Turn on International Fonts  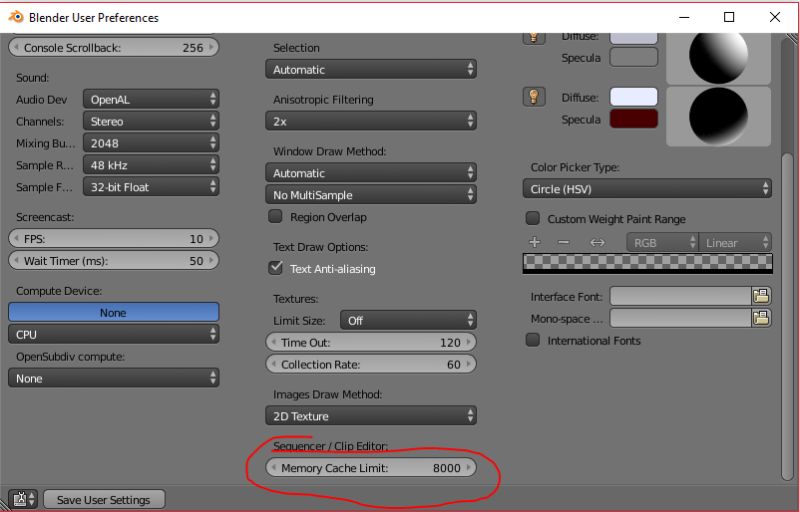click(x=533, y=340)
